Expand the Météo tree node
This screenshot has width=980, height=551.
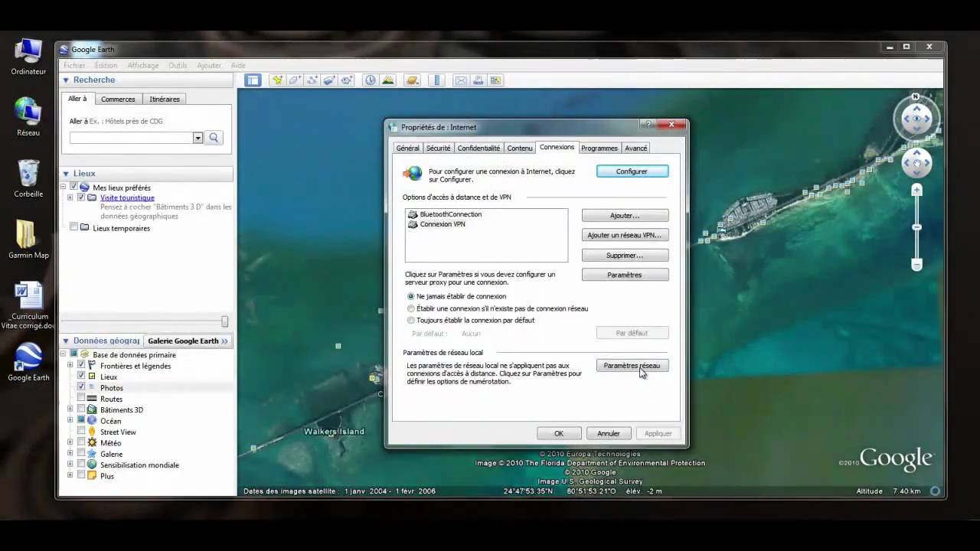pyautogui.click(x=70, y=442)
